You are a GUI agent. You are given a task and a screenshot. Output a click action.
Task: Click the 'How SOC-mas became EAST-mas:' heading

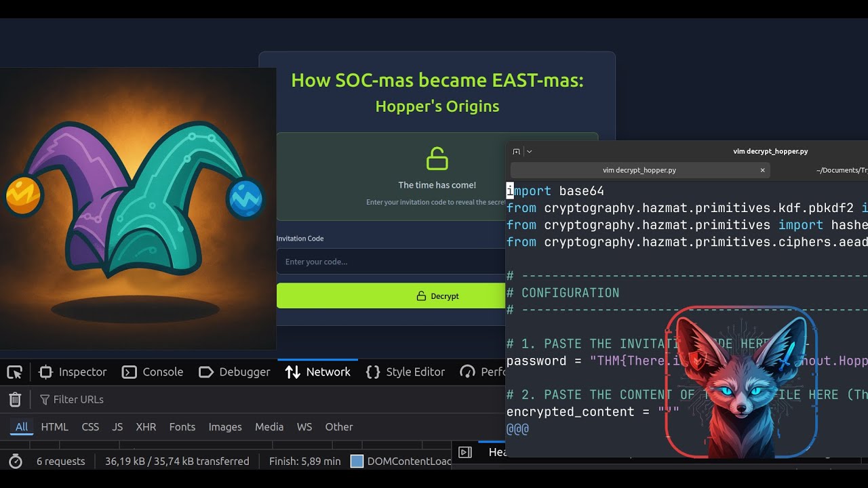click(x=437, y=80)
